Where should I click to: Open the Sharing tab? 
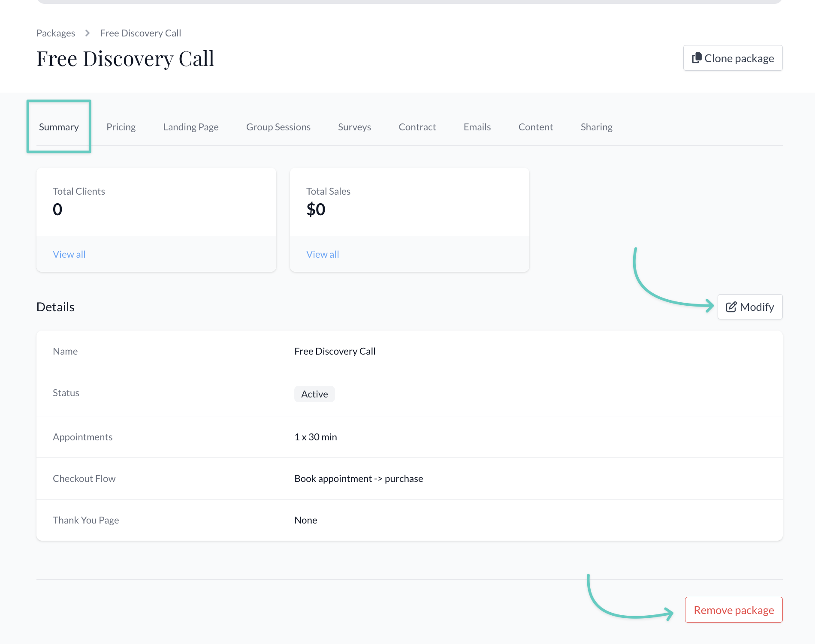pos(596,127)
